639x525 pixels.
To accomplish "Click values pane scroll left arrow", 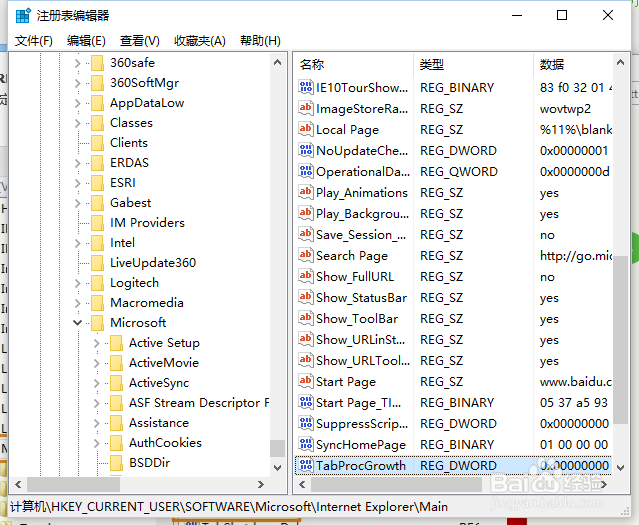I will (302, 484).
